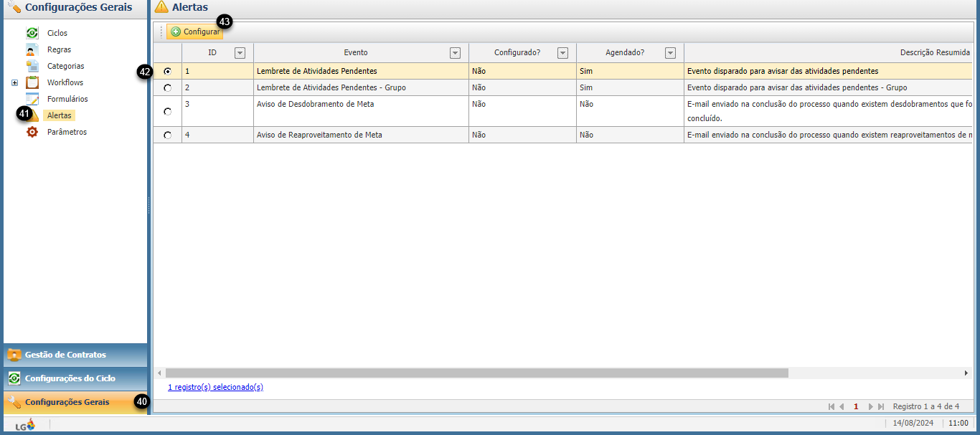
Task: Open the ID column filter dropdown
Action: coord(240,52)
